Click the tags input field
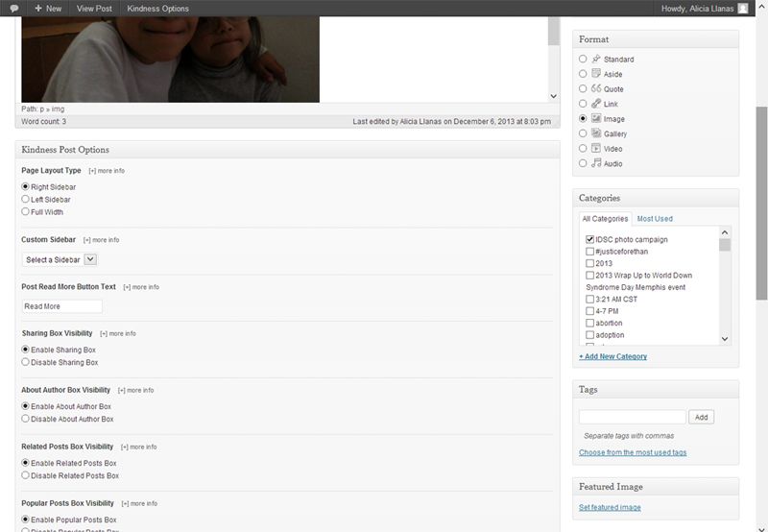Viewport: 768px width, 532px height. pyautogui.click(x=632, y=417)
